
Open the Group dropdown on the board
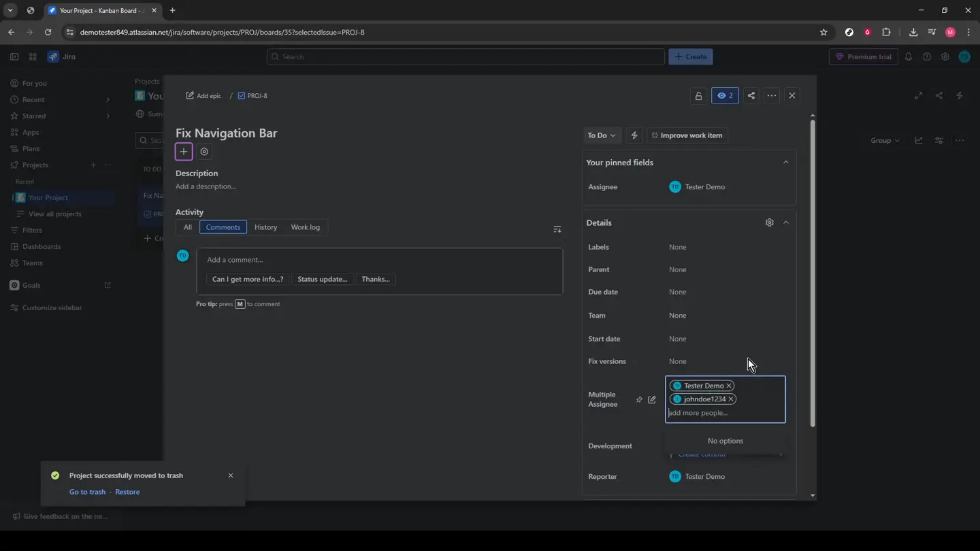click(885, 141)
